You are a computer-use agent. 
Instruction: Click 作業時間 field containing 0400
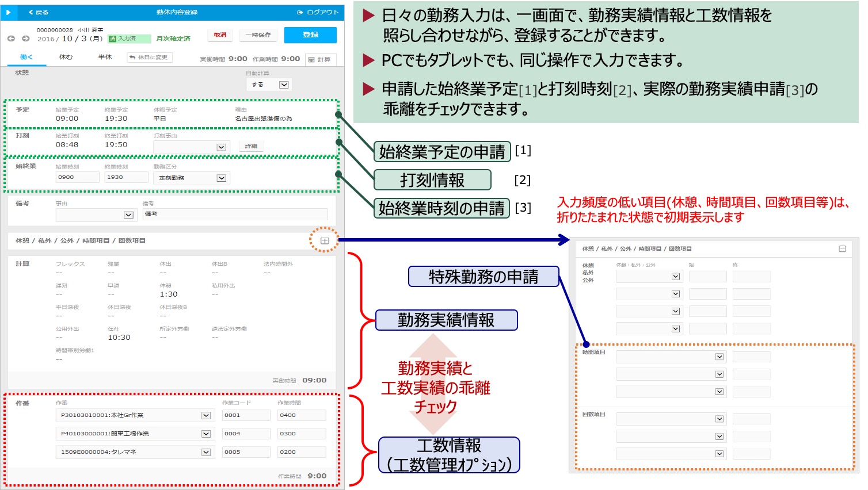(x=302, y=415)
